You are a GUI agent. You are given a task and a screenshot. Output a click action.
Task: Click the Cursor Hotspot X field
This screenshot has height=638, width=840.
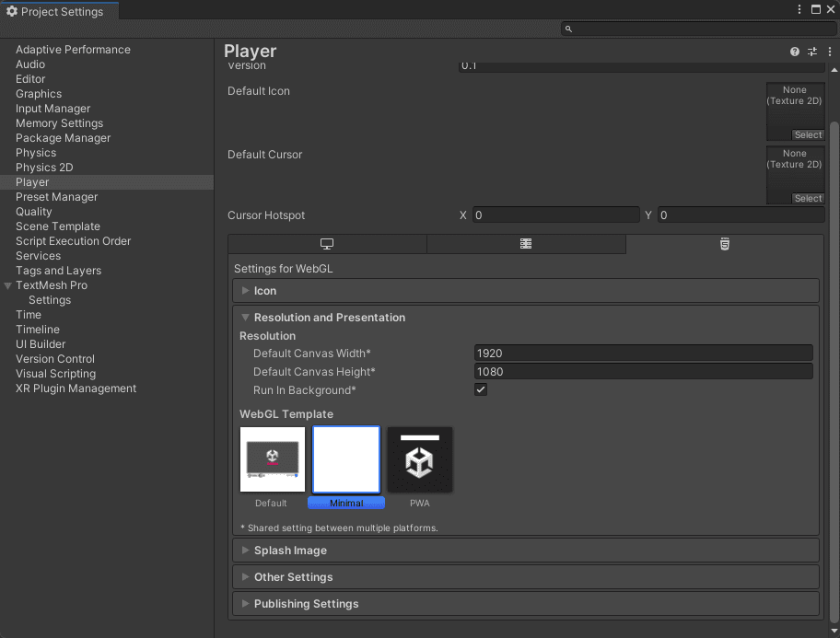tap(556, 215)
